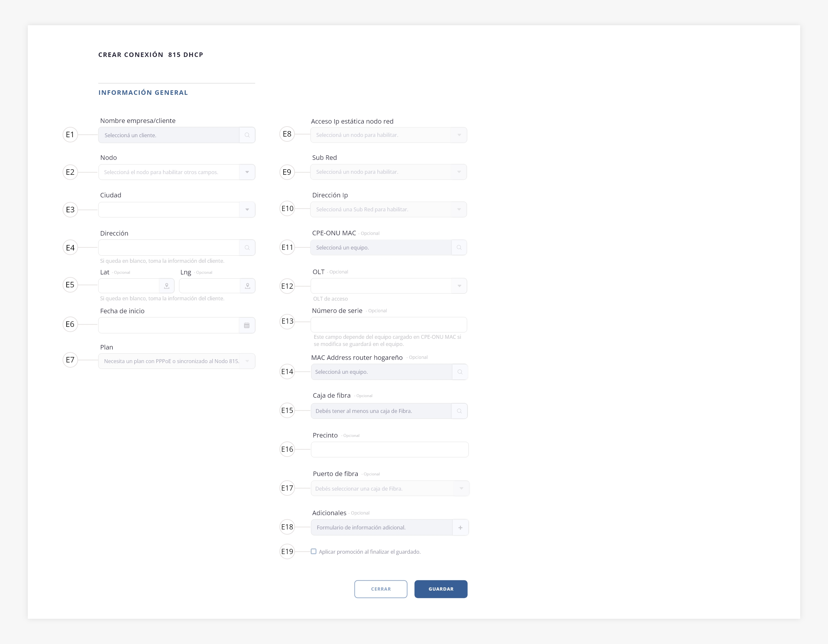Viewport: 828px width, 644px height.
Task: Click the Número de serie input field
Action: (388, 325)
